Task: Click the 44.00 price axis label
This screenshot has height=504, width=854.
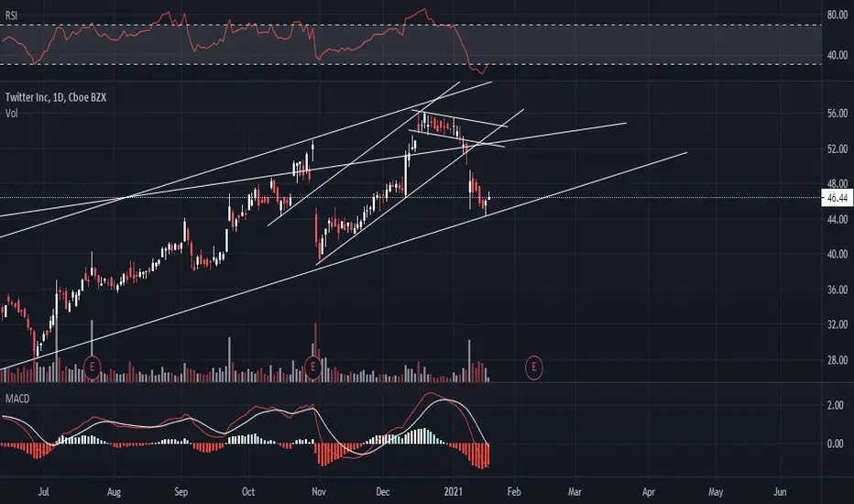Action: (x=838, y=219)
